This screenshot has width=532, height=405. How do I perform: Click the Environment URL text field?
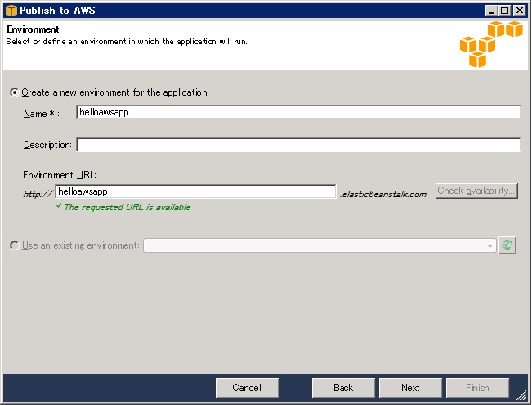pyautogui.click(x=195, y=191)
